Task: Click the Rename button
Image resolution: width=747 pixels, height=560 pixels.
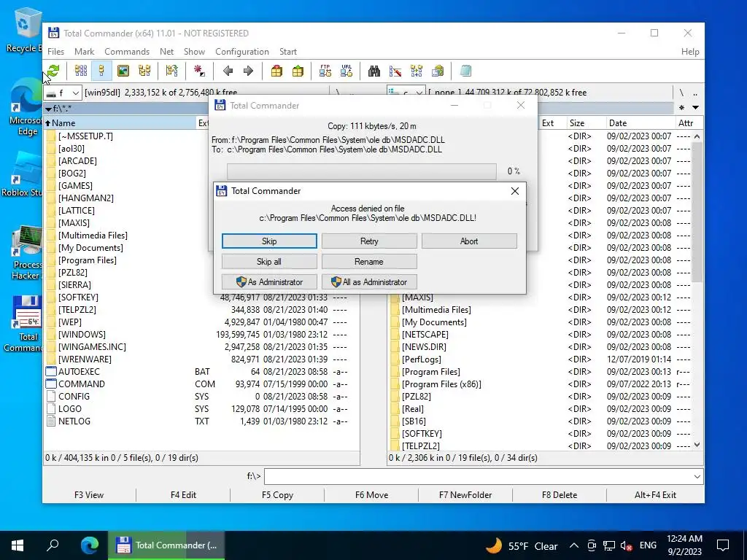Action: coord(369,262)
